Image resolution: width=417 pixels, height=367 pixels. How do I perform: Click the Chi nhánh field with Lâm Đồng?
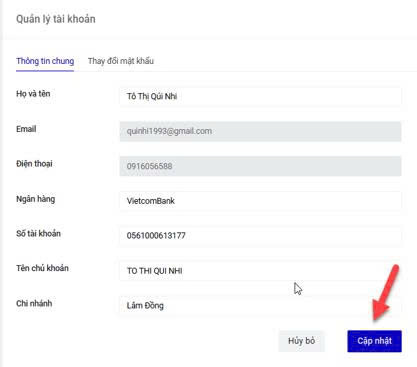(260, 305)
